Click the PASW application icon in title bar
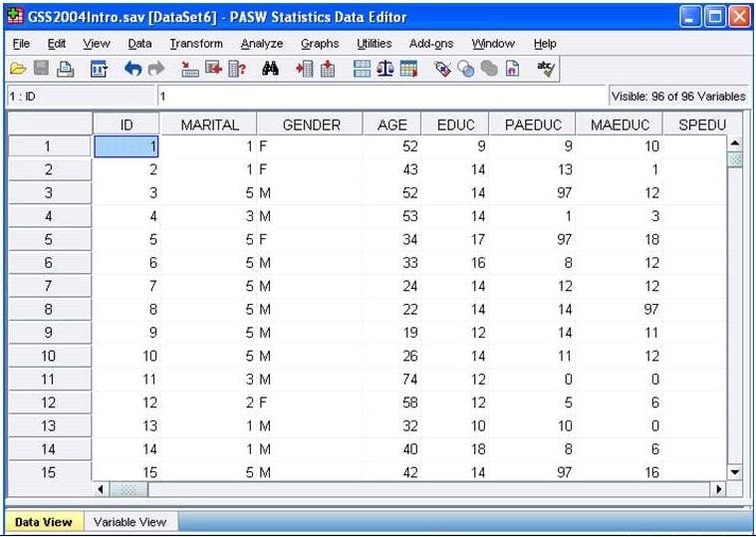Screen dimensions: 756x537 click(x=15, y=17)
